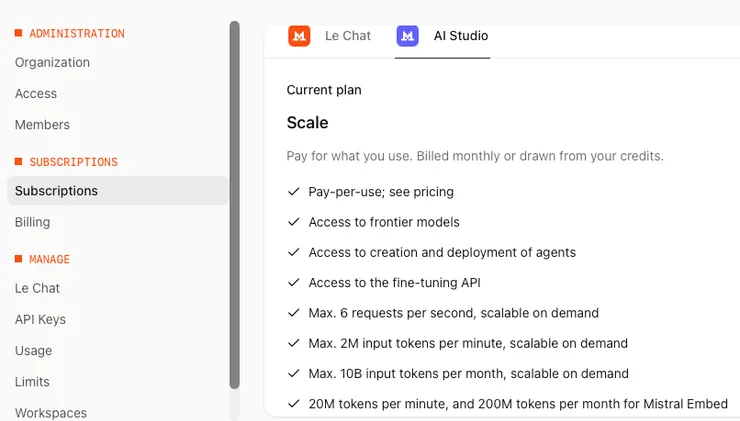Viewport: 740px width, 421px height.
Task: Click checkmark next to frontier models
Action: pyautogui.click(x=294, y=222)
